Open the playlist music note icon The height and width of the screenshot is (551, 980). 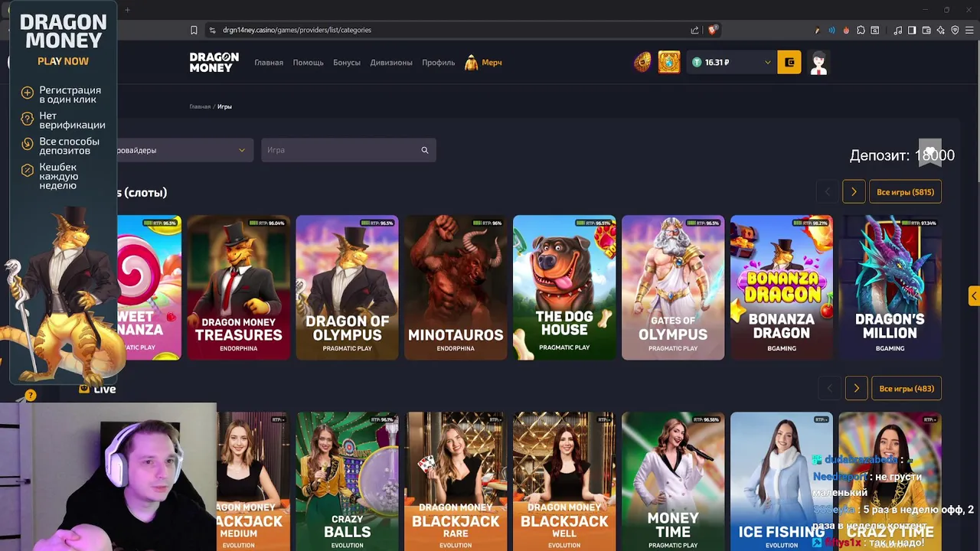[x=897, y=30]
